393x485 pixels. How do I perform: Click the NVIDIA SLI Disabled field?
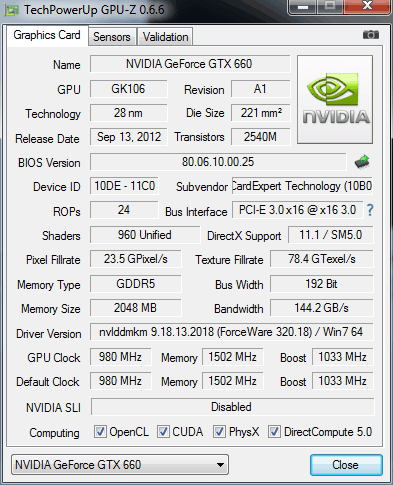(232, 407)
